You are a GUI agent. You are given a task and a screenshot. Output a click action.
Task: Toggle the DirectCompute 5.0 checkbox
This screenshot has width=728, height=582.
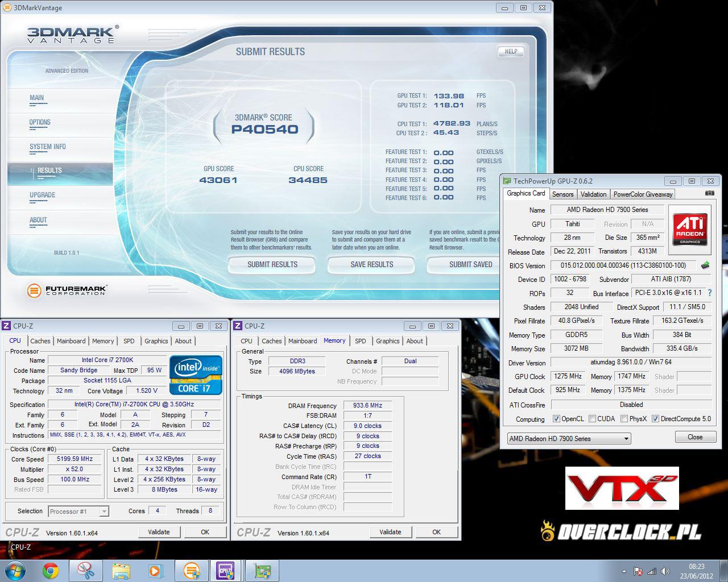[655, 419]
